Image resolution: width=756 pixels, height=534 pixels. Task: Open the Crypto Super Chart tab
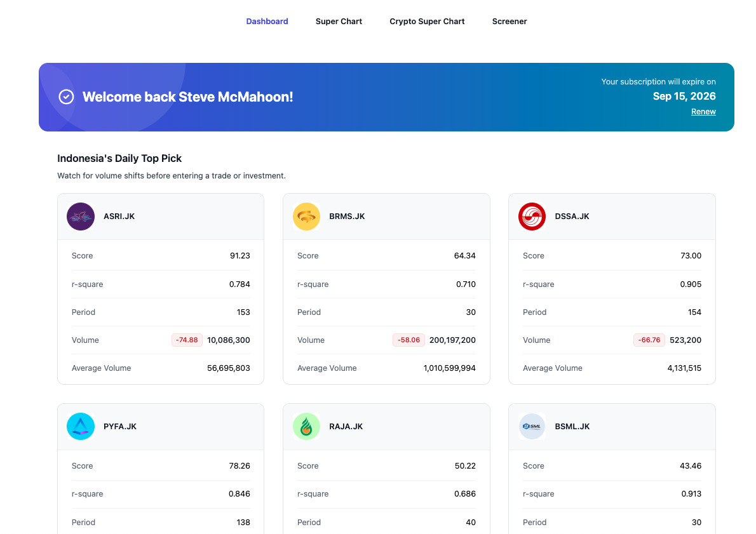click(427, 21)
